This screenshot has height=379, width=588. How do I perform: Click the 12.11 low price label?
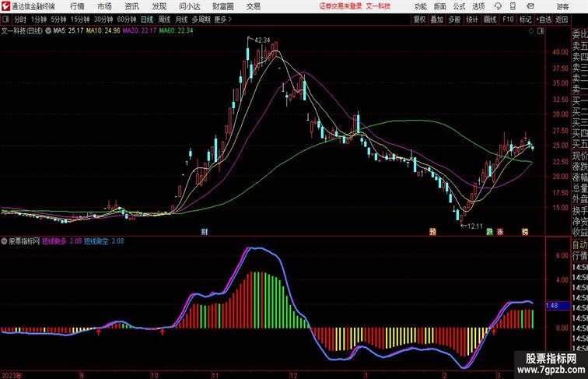coord(475,226)
